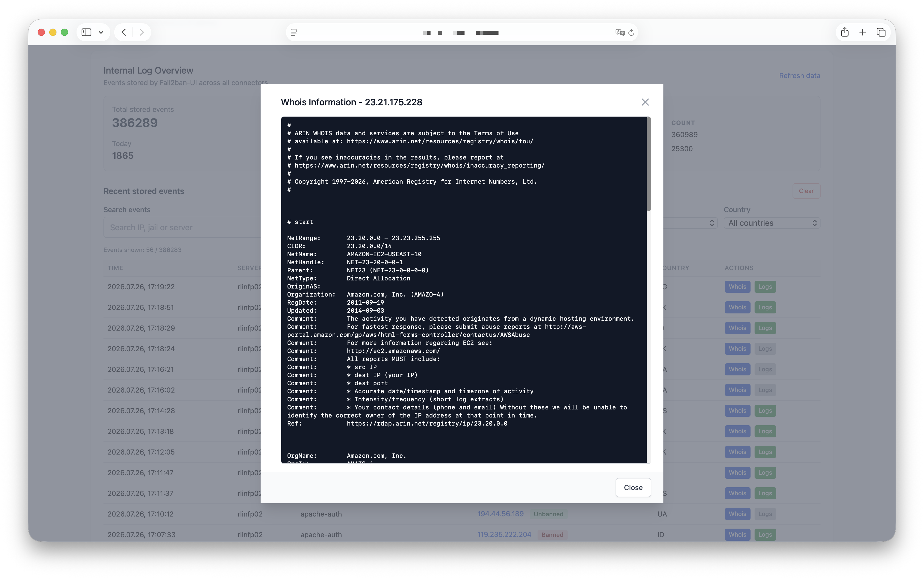Click the ACTIONS column header
924x579 pixels.
[x=739, y=268]
